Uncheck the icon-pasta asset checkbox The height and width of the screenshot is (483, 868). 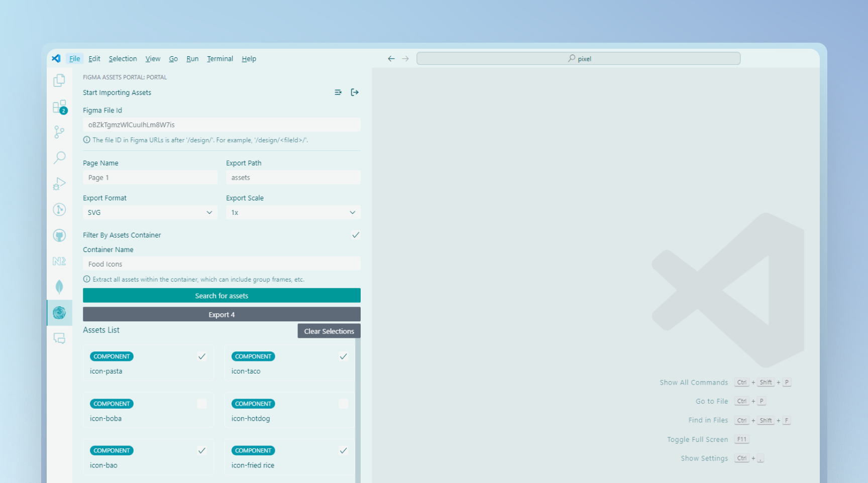pos(202,356)
